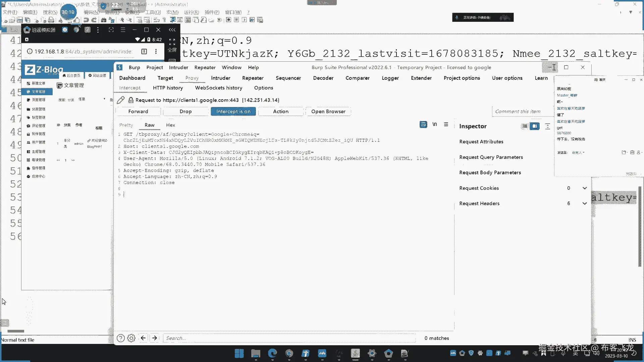This screenshot has height=362, width=644.
Task: Open search settings gear icon
Action: 131,338
